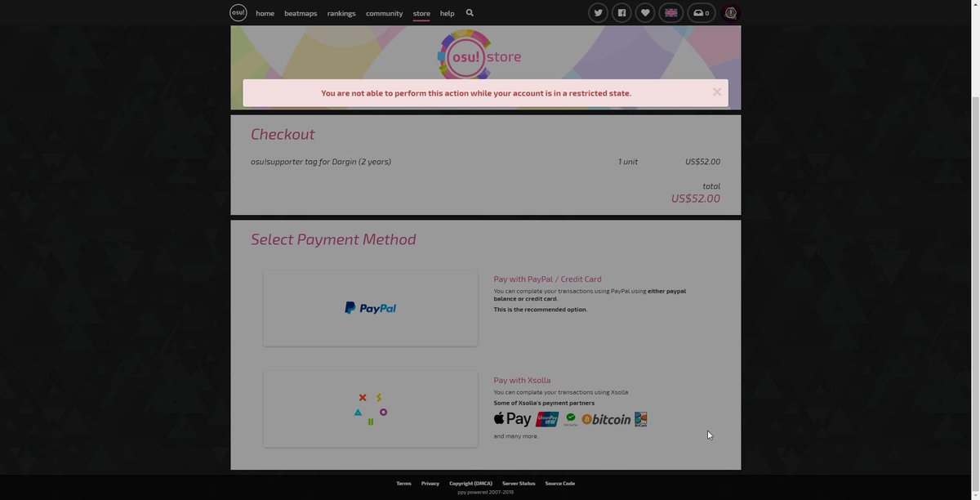Screen dimensions: 980x500
Task: Click the WeChat Pay logo
Action: [x=571, y=419]
